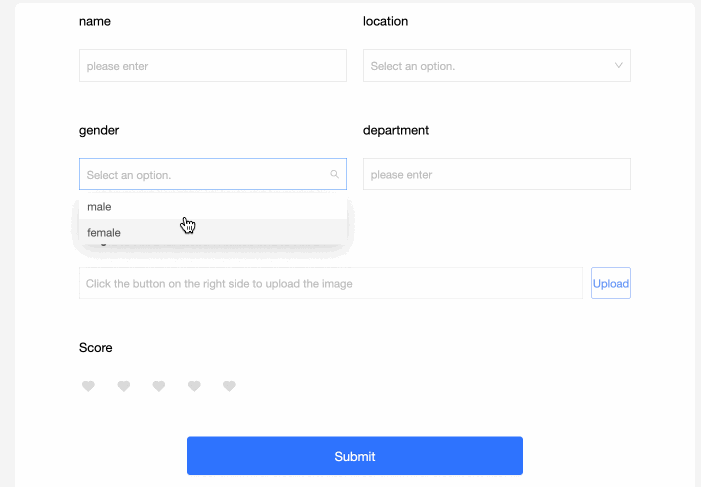The height and width of the screenshot is (487, 701).
Task: Focus the name input field
Action: [212, 66]
